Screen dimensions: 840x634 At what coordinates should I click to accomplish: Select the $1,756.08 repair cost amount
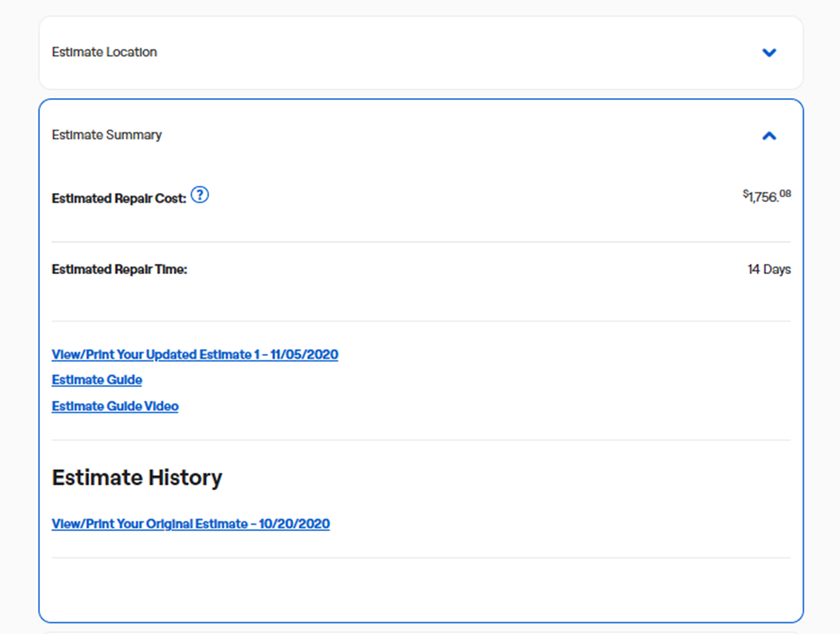click(x=763, y=197)
